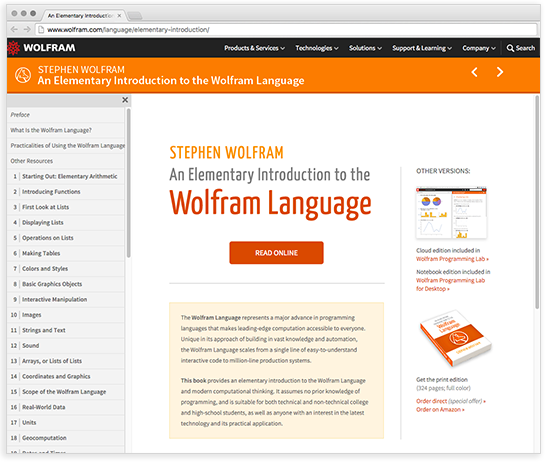
Task: Click the browser forward arrow
Action: 27,30
